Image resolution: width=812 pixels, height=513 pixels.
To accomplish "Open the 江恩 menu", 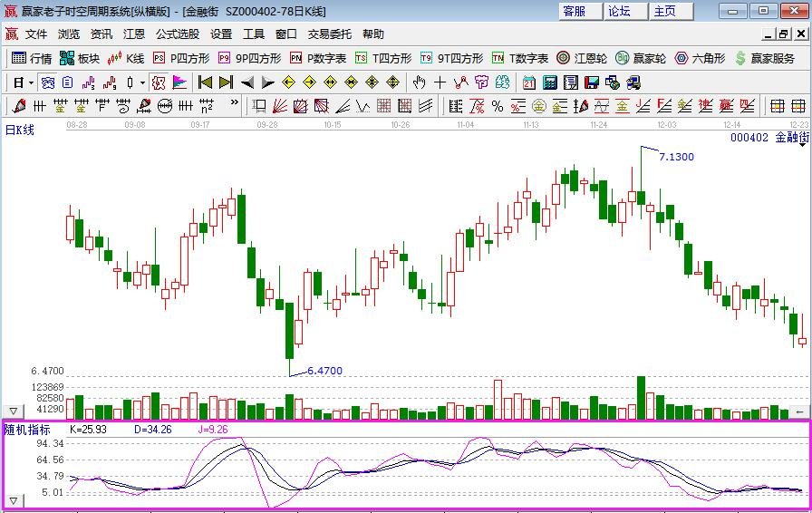I will [134, 34].
